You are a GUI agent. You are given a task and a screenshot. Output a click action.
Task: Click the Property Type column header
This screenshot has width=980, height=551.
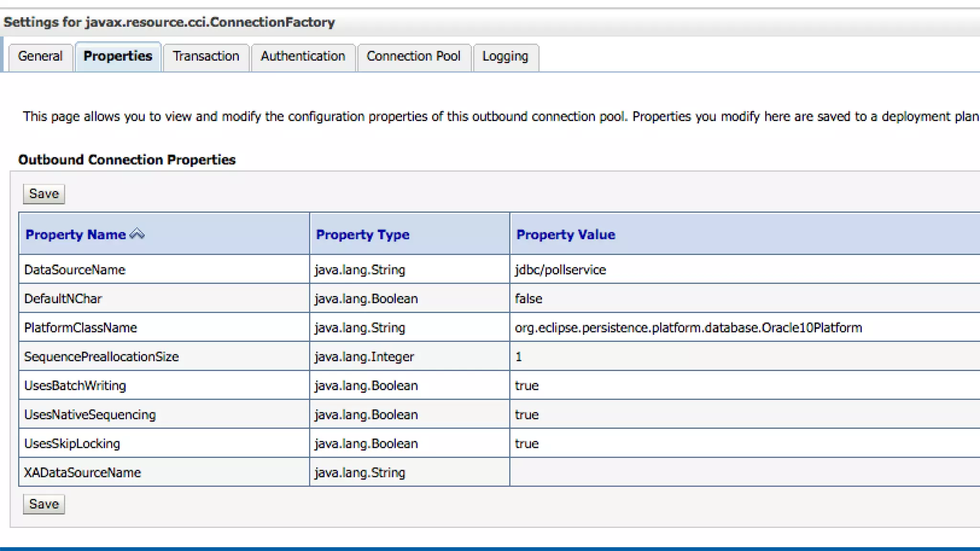coord(363,234)
